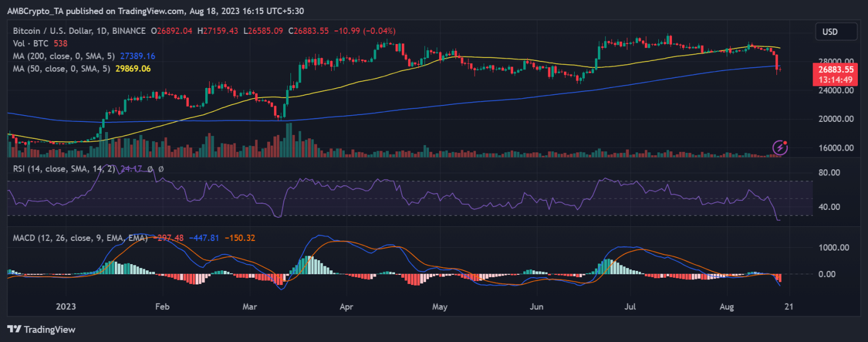Click the 2023 label on the time axis
This screenshot has height=342, width=868.
coord(66,307)
